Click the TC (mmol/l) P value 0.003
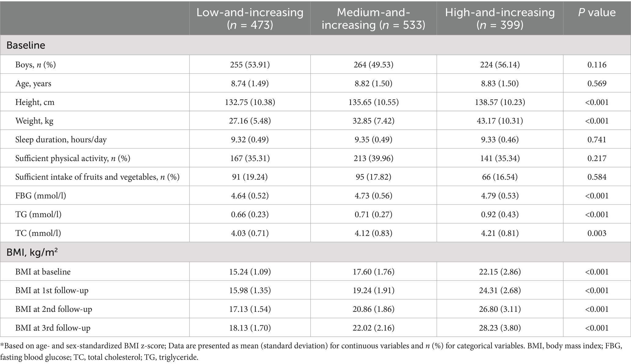This screenshot has height=364, width=631. click(x=597, y=233)
